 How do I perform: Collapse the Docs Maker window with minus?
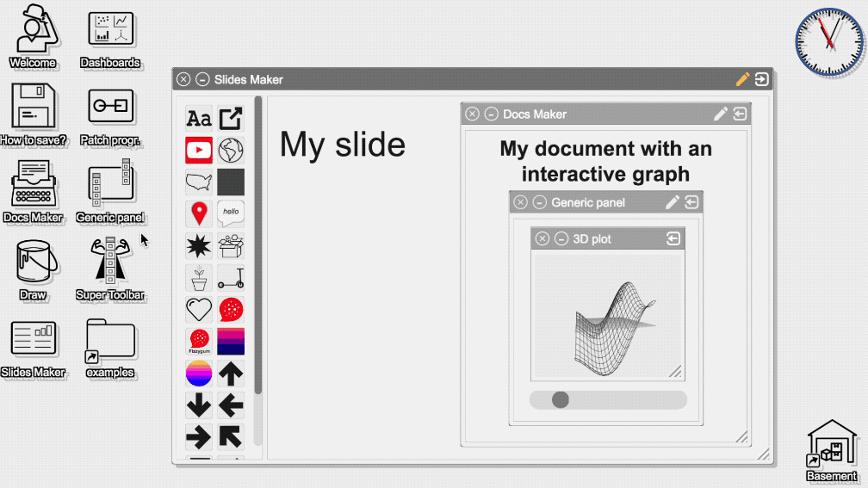492,114
